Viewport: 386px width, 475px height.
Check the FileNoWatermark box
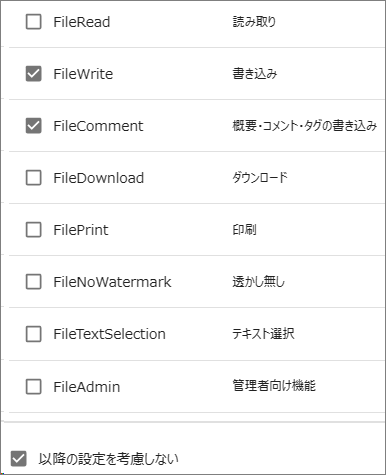pyautogui.click(x=34, y=282)
